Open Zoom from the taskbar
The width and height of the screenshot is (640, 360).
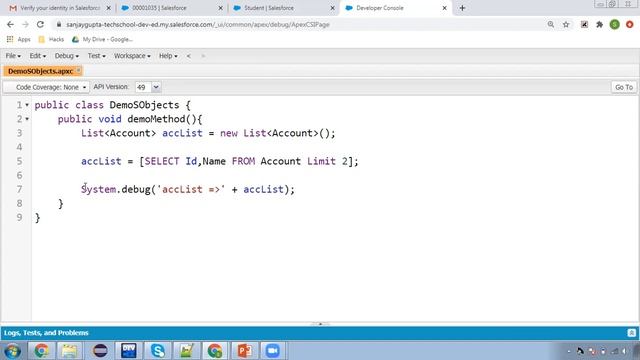tap(272, 351)
